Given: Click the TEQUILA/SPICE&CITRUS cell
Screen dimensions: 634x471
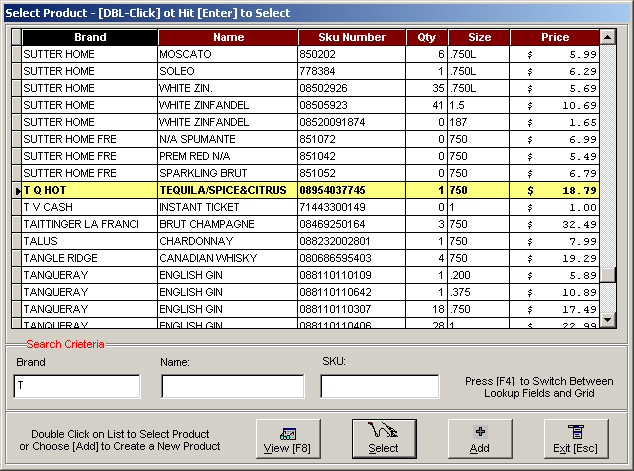Looking at the screenshot, I should (x=228, y=190).
